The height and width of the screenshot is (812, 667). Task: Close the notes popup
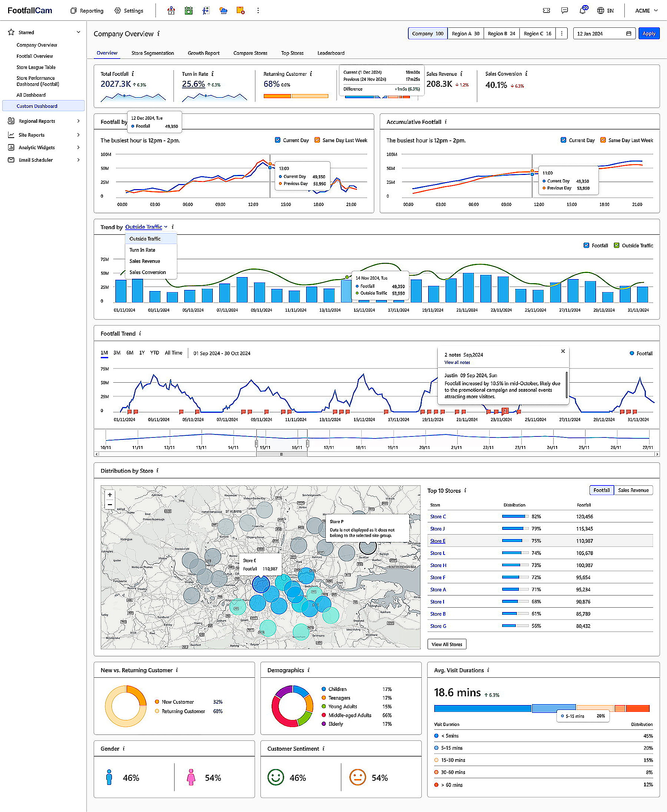[x=563, y=351]
